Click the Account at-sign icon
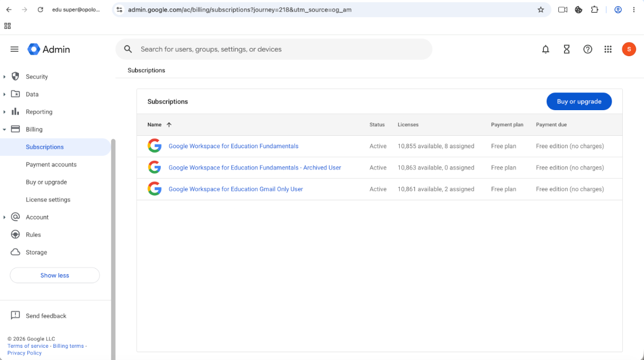Screen dimensions: 644x360 point(15,216)
